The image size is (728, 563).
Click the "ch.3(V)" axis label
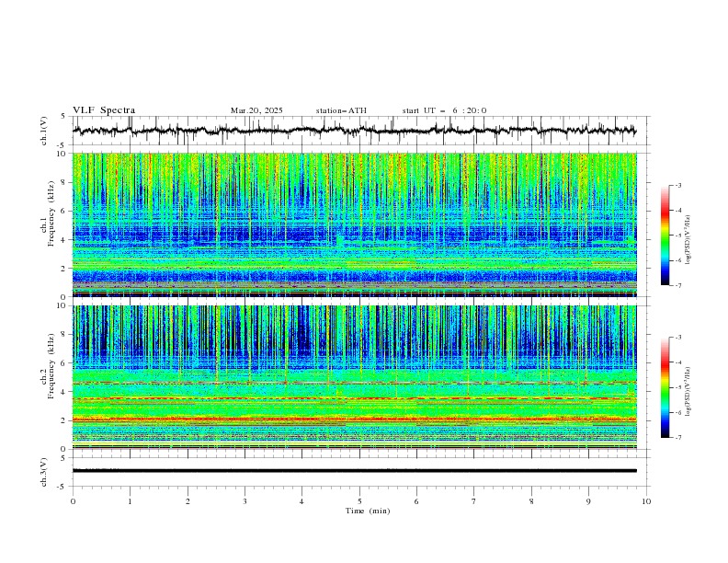44,472
